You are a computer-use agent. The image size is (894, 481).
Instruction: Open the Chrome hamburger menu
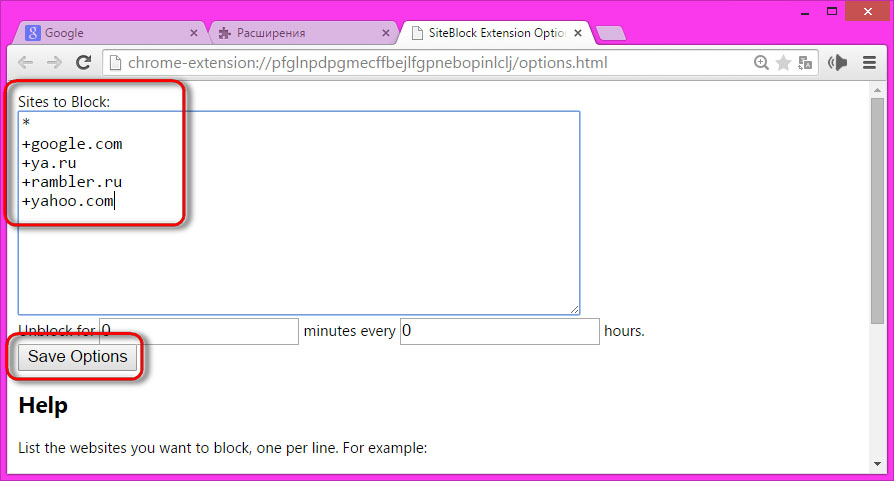(869, 63)
